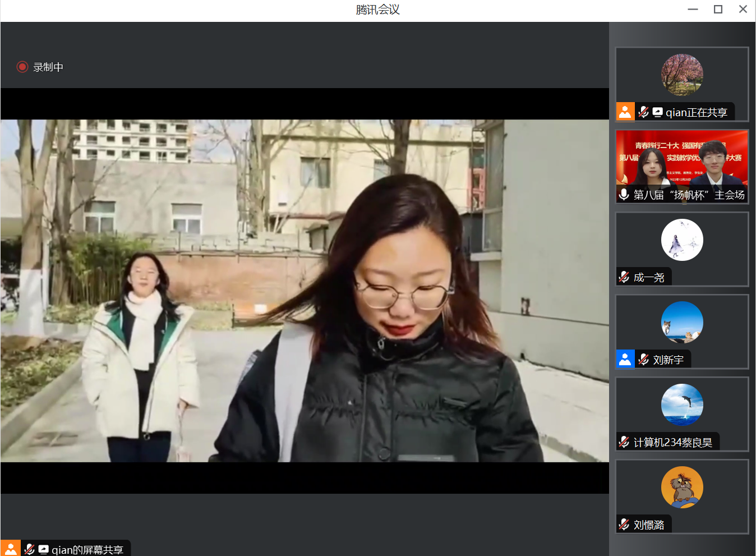Click the red recording dot beside 录制中
This screenshot has width=756, height=556.
[x=22, y=67]
